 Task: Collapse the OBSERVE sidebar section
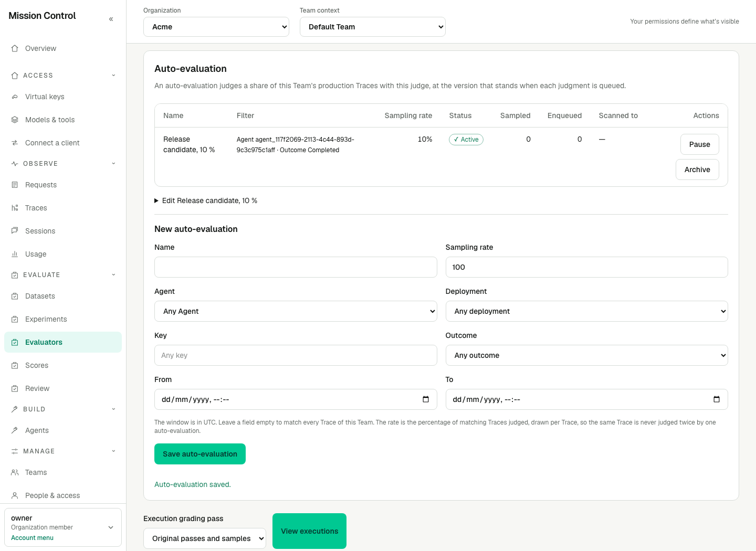63,164
